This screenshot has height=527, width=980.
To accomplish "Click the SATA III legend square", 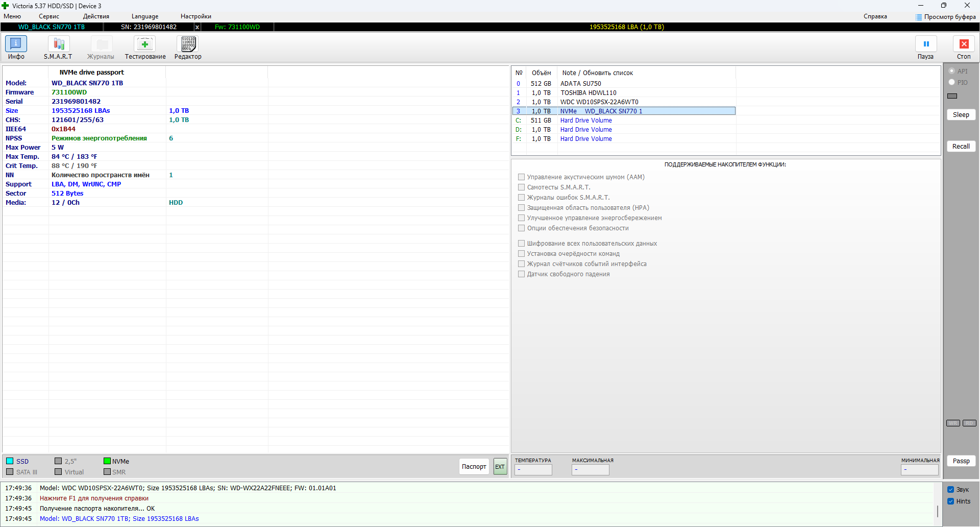I will [10, 472].
